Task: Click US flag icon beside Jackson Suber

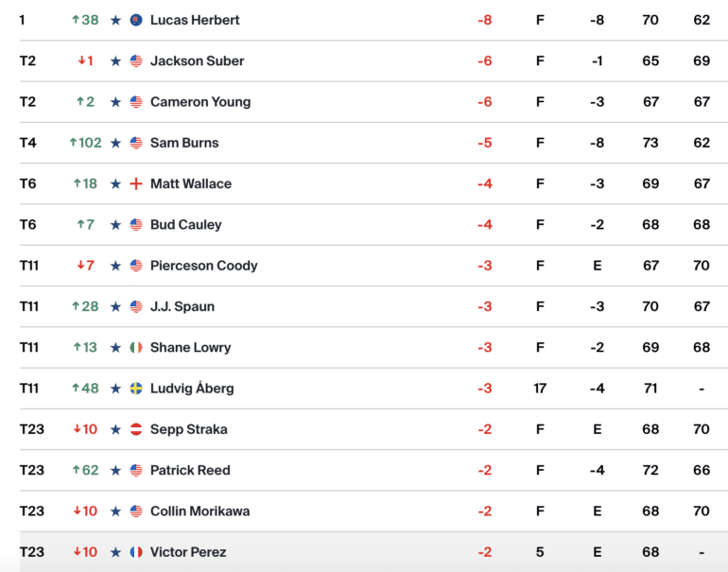Action: point(136,61)
